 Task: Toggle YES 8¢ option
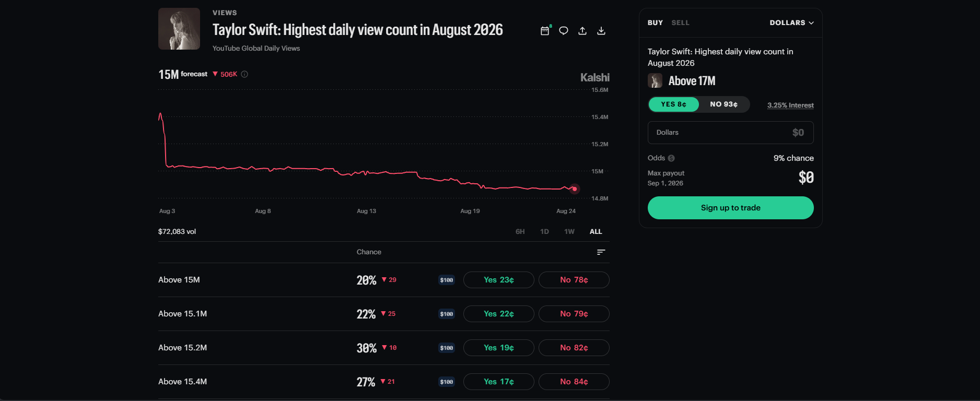(x=673, y=104)
